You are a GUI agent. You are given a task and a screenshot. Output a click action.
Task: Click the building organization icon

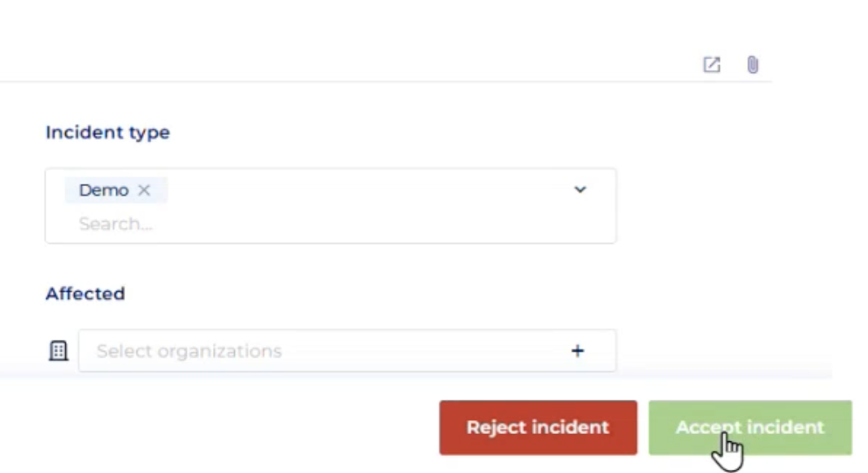pyautogui.click(x=59, y=351)
